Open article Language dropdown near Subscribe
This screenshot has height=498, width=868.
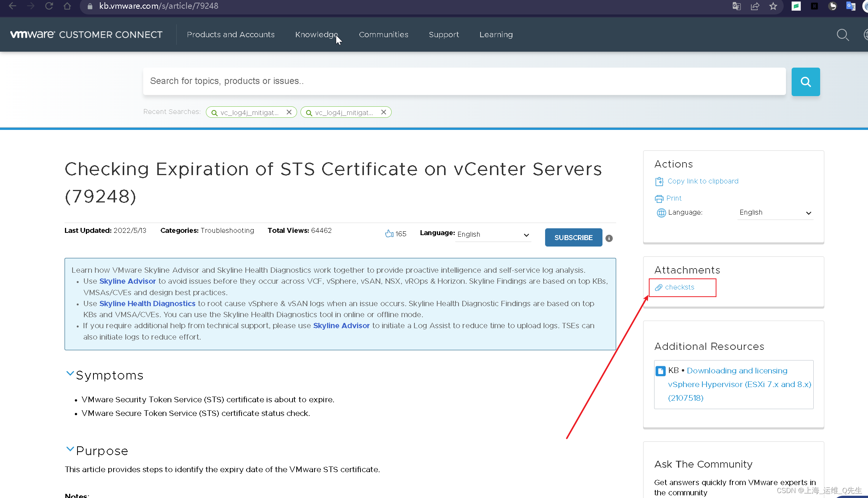tap(493, 235)
